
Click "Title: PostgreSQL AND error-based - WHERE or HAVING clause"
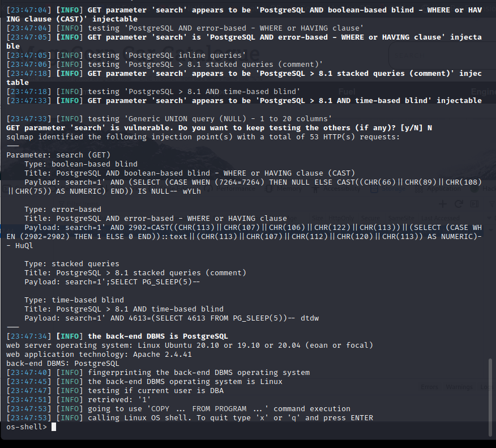click(x=156, y=219)
